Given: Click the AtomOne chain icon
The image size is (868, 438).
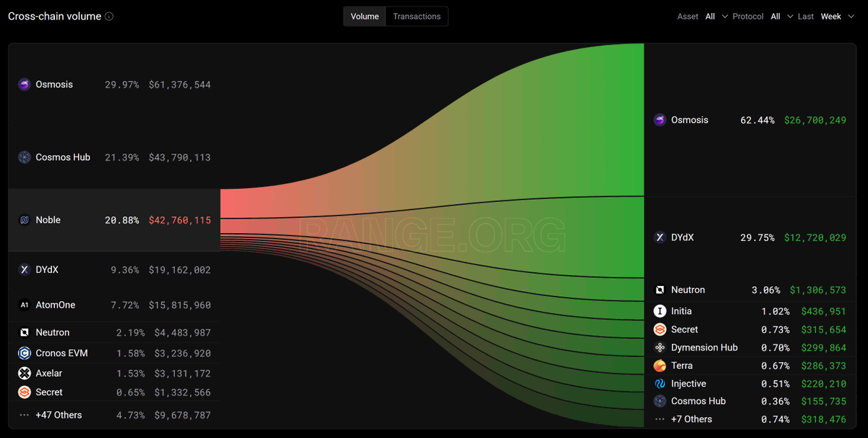Looking at the screenshot, I should (x=24, y=305).
